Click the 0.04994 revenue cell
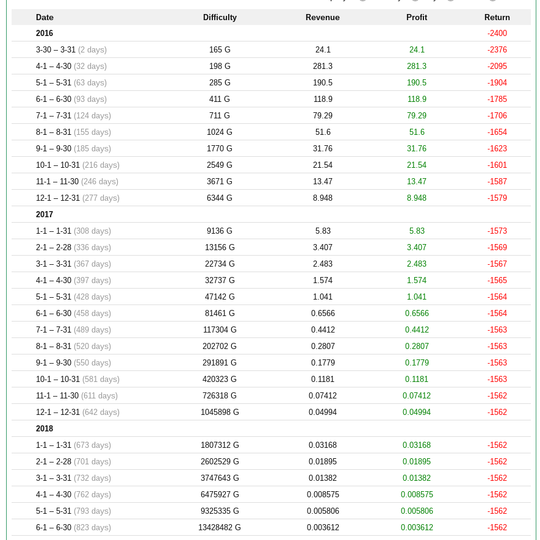This screenshot has width=540, height=540. point(323,412)
